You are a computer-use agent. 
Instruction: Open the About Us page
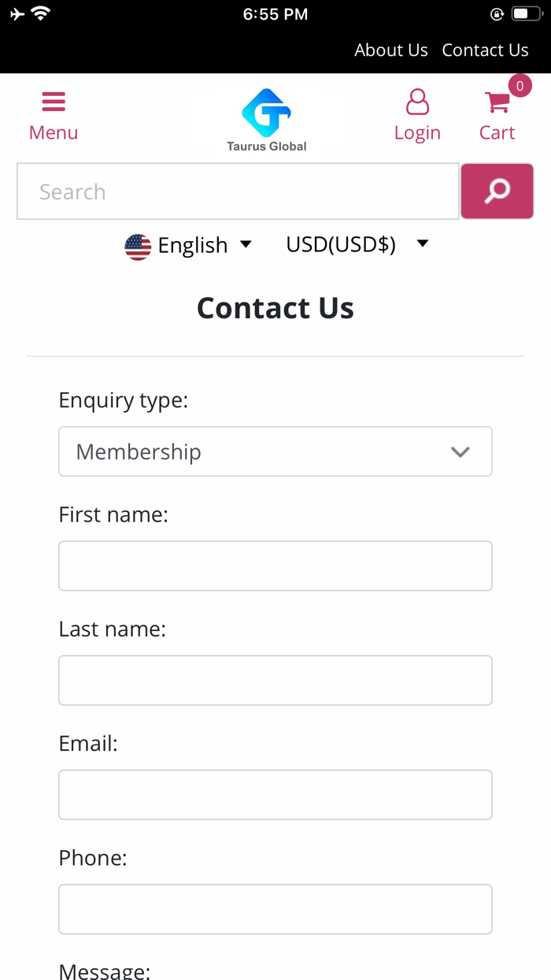coord(391,50)
